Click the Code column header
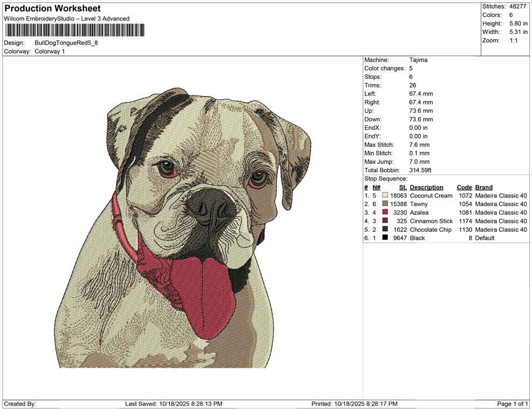Viewport: 532px width, 409px height. tap(464, 187)
